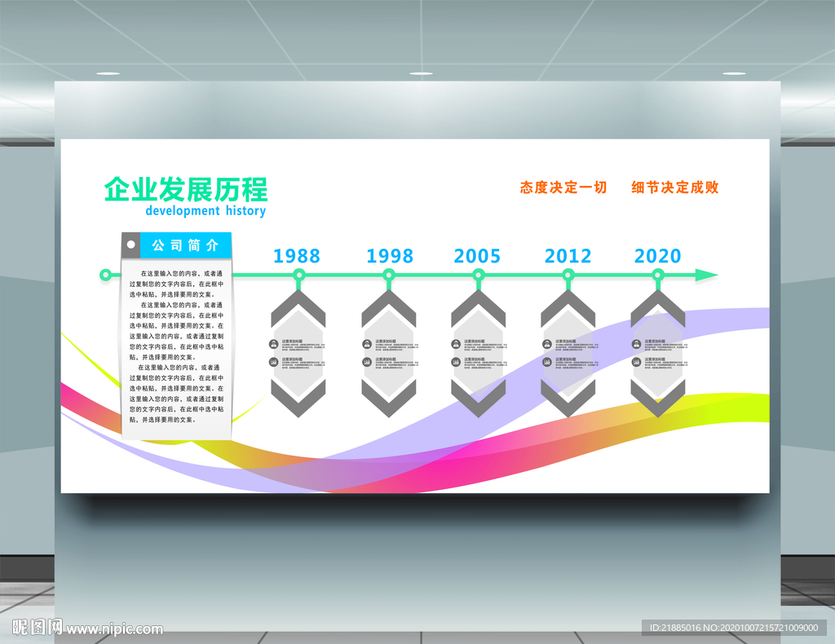The image size is (835, 644).
Task: Click the year label 1988
Action: pos(297,256)
